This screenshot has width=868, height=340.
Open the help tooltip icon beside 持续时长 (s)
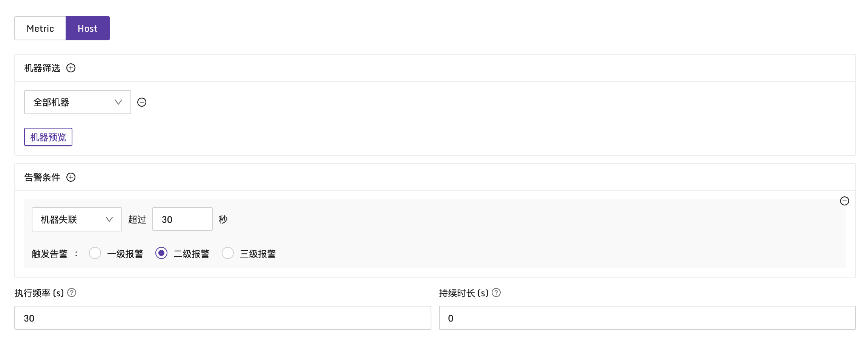497,292
